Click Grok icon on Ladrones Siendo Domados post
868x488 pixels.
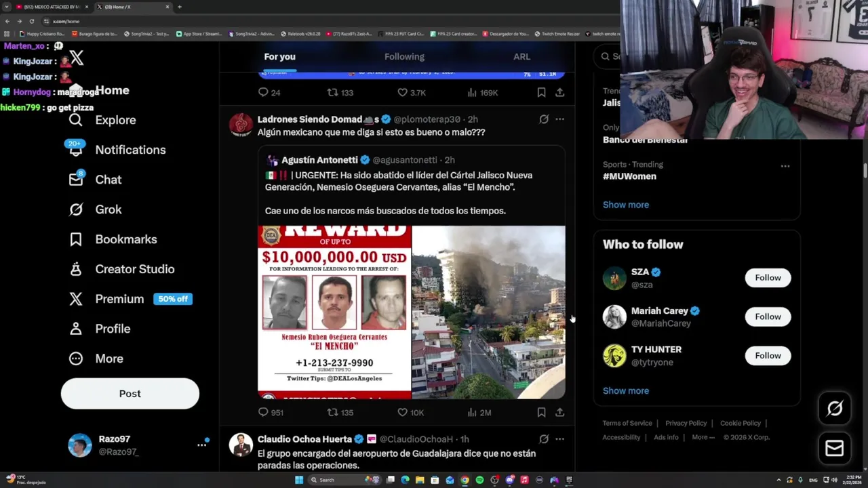point(543,119)
